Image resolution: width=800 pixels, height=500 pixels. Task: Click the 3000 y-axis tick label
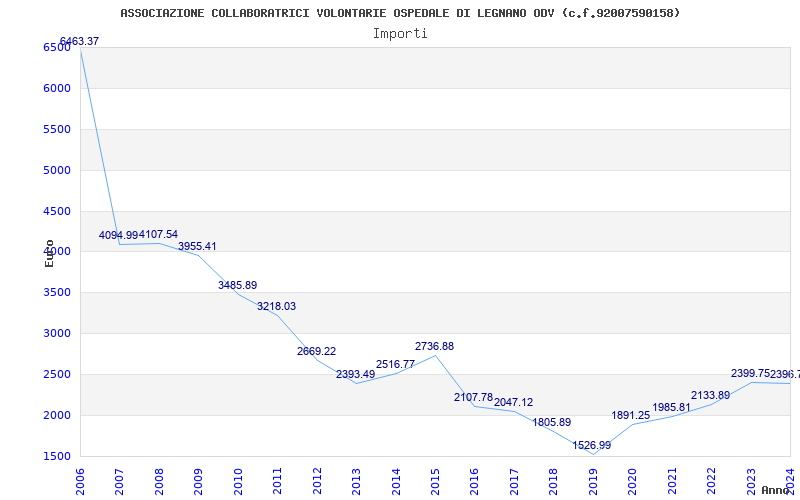(57, 334)
